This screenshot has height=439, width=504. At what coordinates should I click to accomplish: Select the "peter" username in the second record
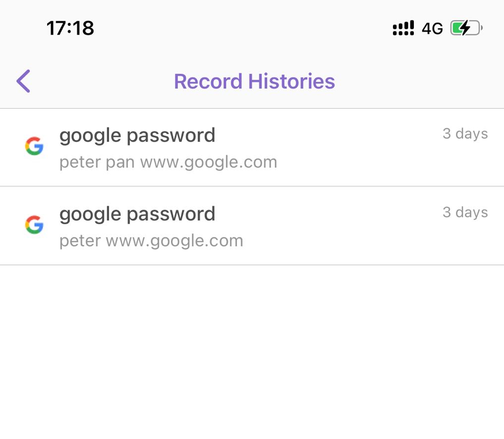click(80, 241)
